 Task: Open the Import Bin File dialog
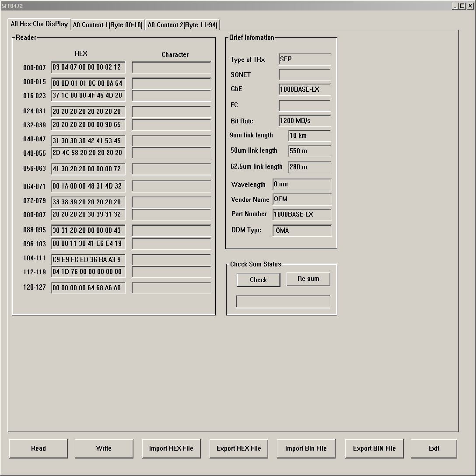(x=306, y=448)
